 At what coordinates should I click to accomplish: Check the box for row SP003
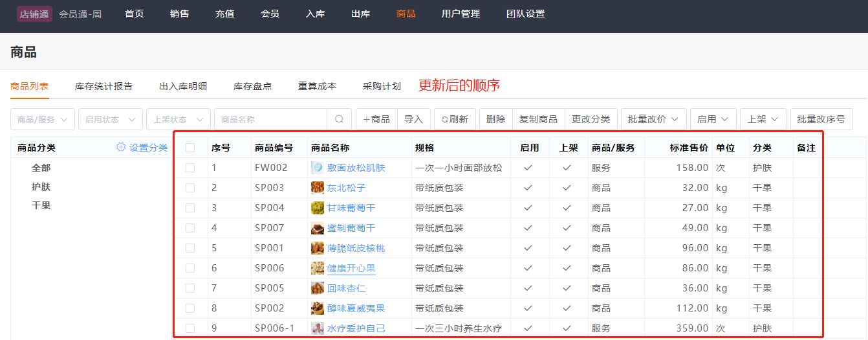190,188
